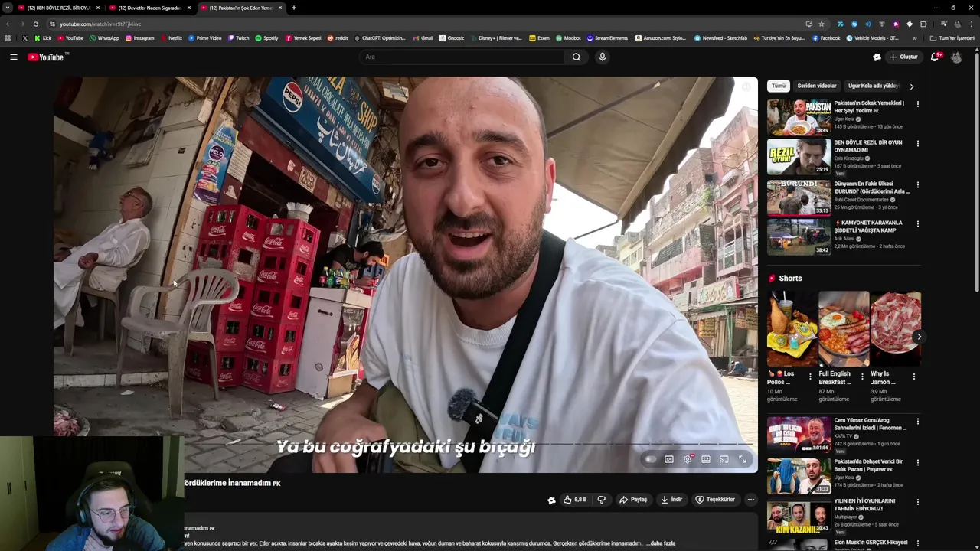Open the Instagram bookmark
The image size is (980, 551).
(139, 37)
